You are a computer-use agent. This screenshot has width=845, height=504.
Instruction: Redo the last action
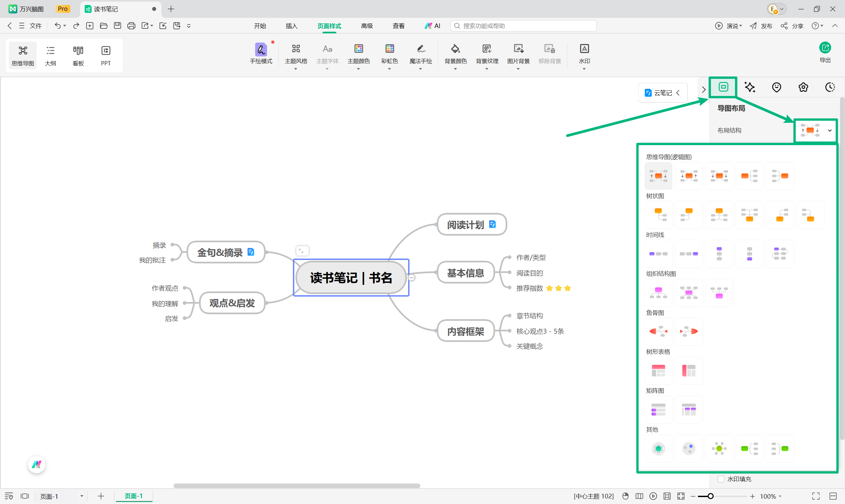tap(76, 26)
